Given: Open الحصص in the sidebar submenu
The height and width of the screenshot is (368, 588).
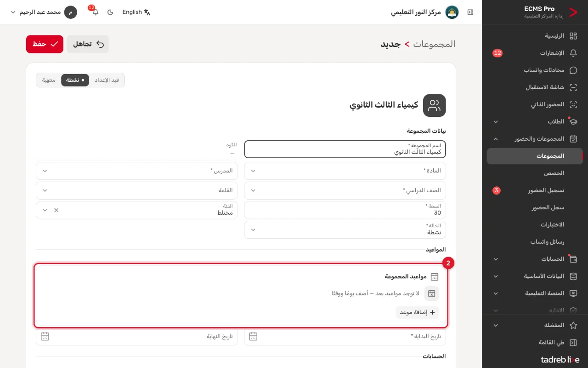Looking at the screenshot, I should [535, 173].
